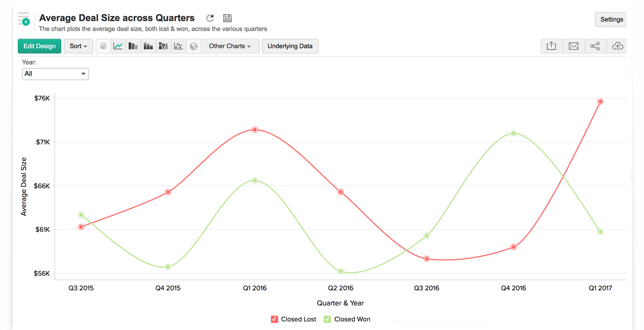
Task: Click the export icon in the toolbar
Action: click(551, 46)
